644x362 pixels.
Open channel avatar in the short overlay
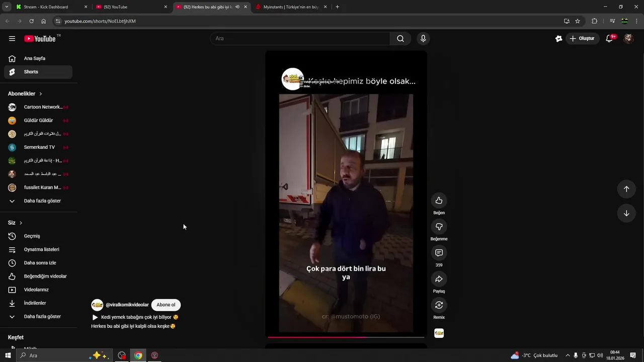[292, 79]
